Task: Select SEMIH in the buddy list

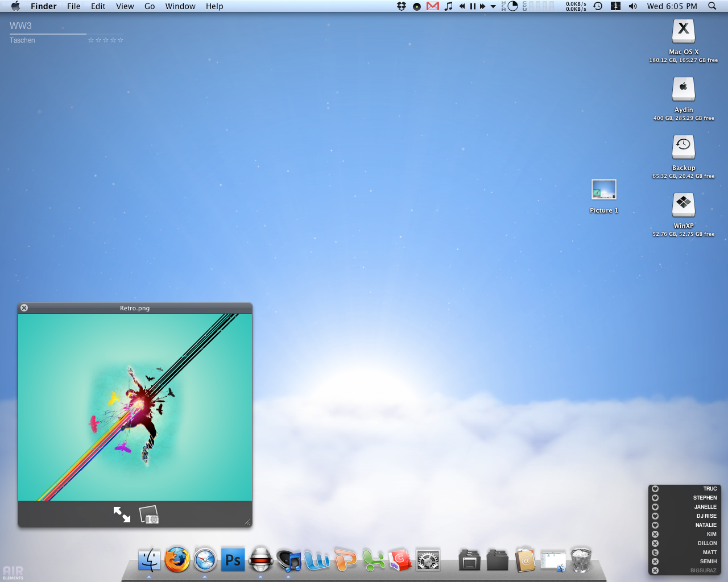Action: 708,562
